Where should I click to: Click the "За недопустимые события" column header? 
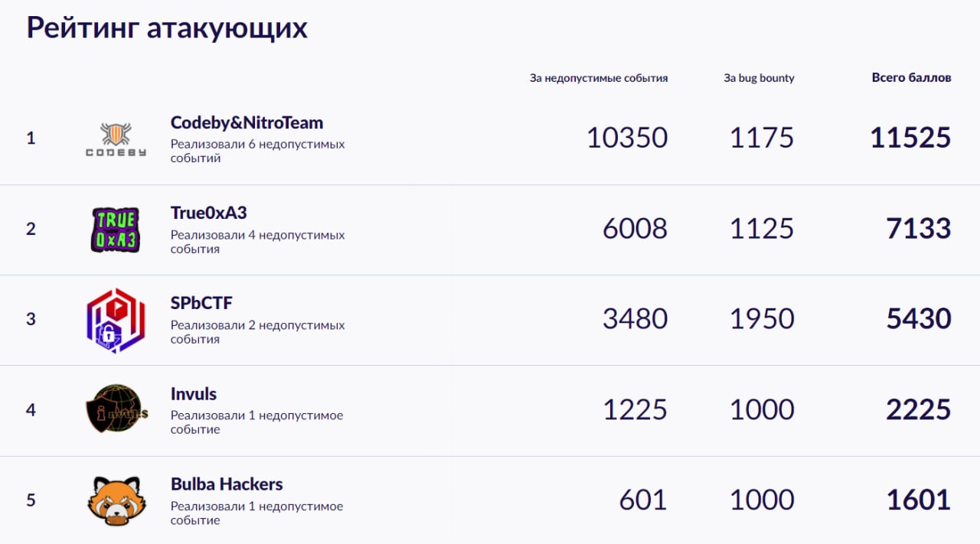pyautogui.click(x=599, y=78)
